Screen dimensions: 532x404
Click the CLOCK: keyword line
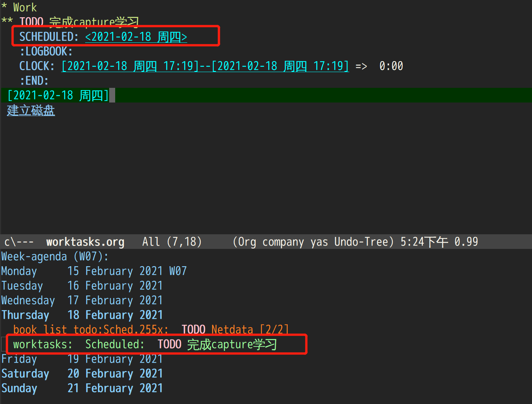(x=37, y=66)
